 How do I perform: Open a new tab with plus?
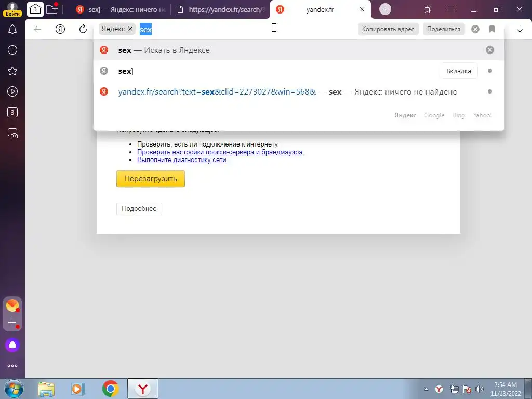pos(385,9)
